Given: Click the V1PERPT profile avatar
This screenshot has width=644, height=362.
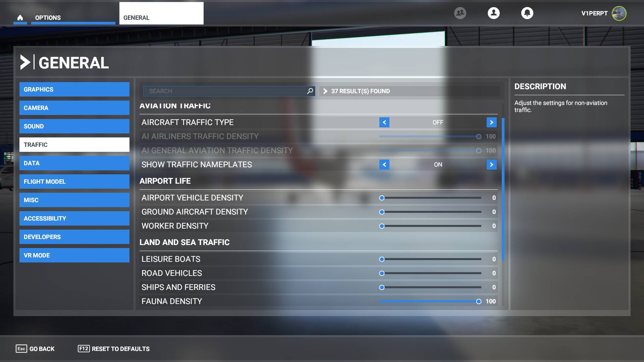Looking at the screenshot, I should [x=619, y=13].
